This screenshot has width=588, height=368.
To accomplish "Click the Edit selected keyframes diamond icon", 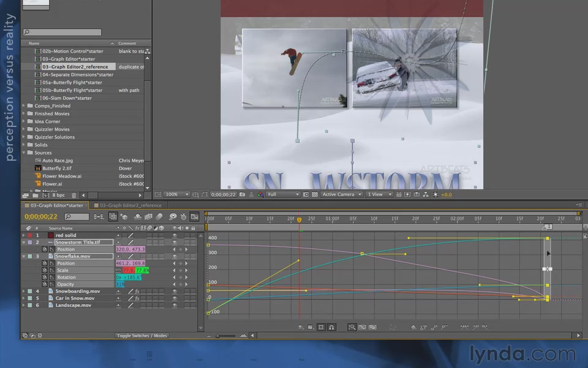I will click(x=413, y=328).
